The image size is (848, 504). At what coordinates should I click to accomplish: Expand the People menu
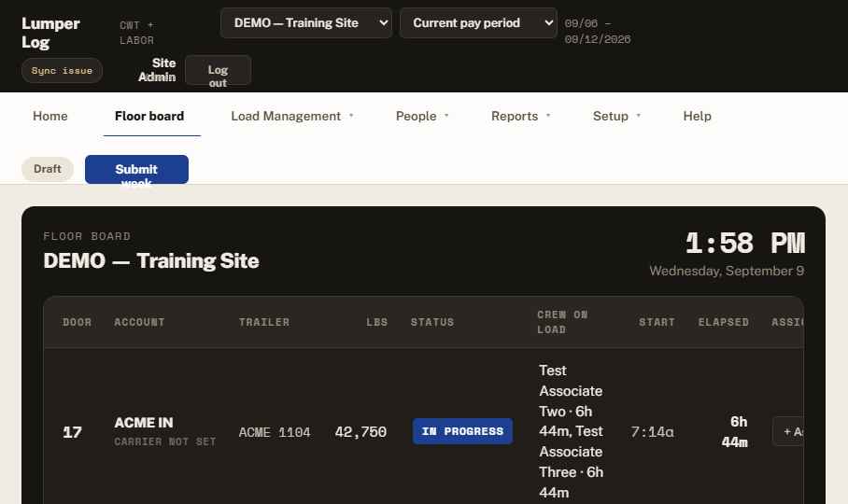click(x=422, y=116)
